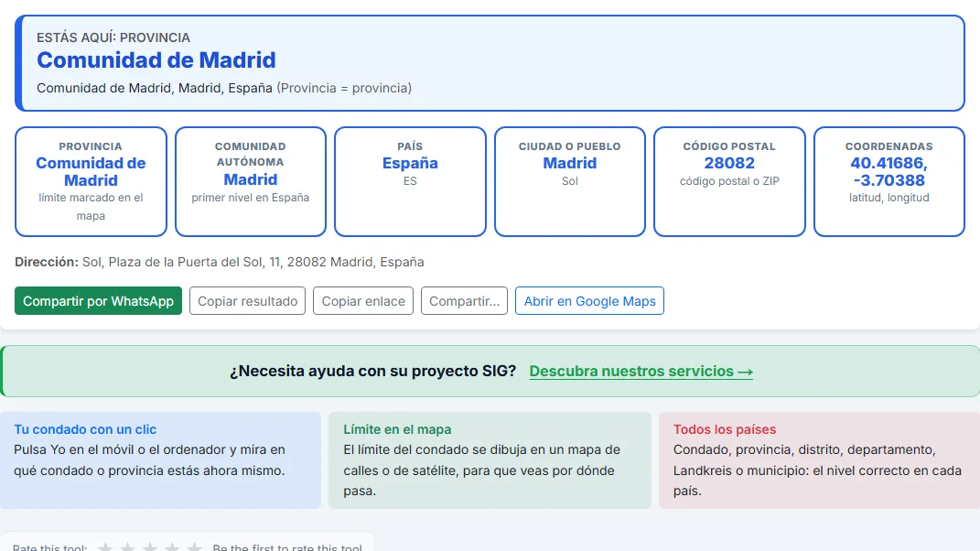
Task: Open location with Abrir en Google Maps
Action: tap(589, 301)
